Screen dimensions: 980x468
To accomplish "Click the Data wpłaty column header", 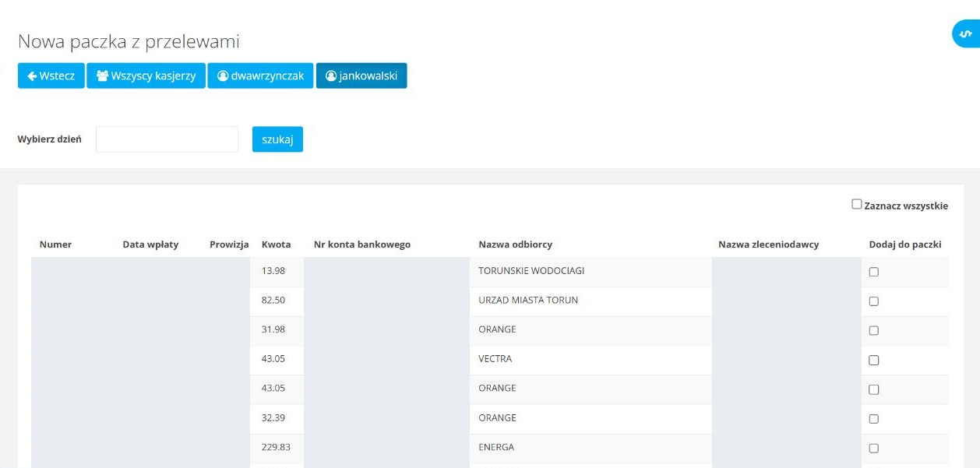I will (x=150, y=245).
